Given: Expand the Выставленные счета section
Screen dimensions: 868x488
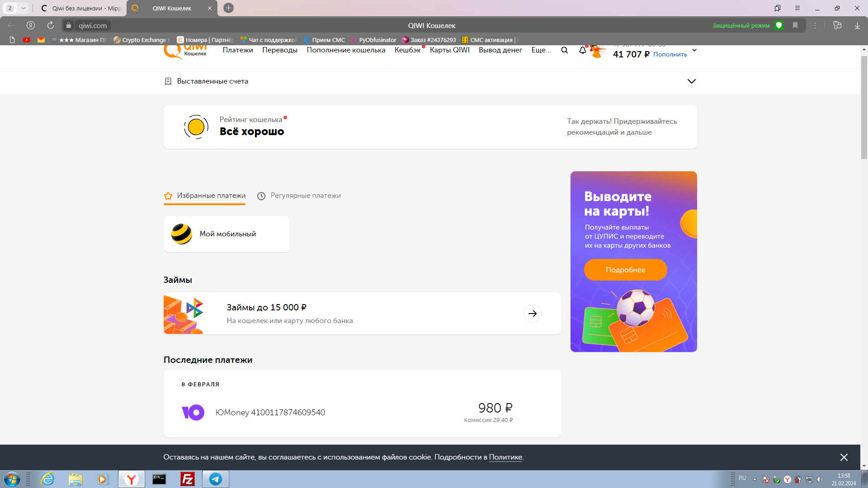Looking at the screenshot, I should [x=691, y=81].
